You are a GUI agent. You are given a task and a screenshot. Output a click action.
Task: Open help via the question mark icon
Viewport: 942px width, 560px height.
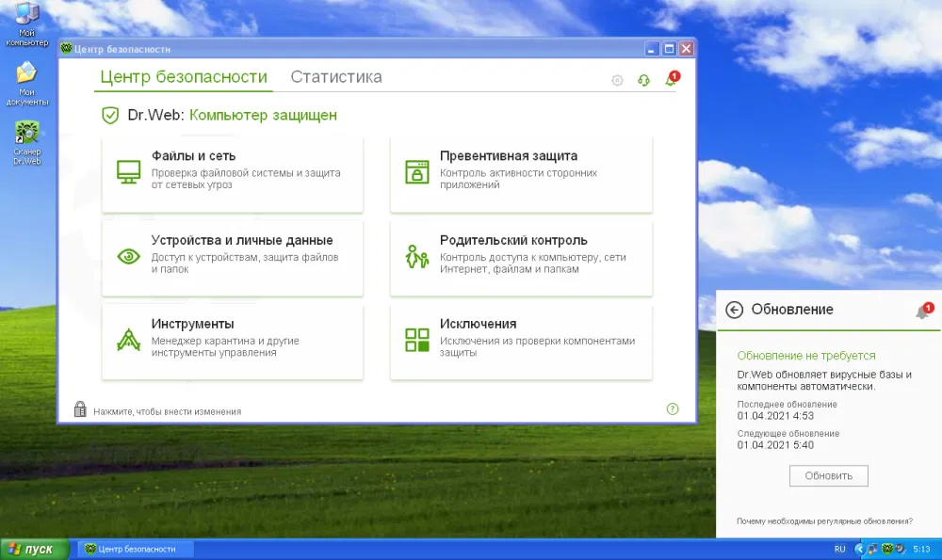tap(673, 408)
